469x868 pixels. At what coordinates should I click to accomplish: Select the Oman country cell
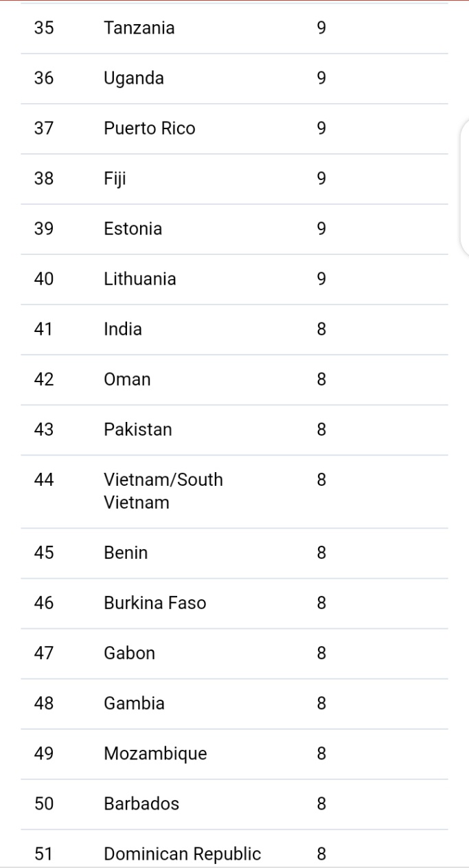pos(127,379)
